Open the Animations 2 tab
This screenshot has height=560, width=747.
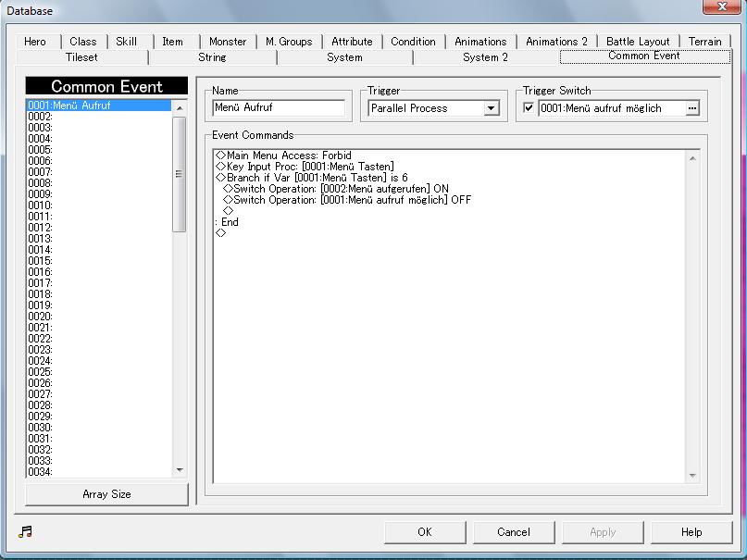pos(556,42)
